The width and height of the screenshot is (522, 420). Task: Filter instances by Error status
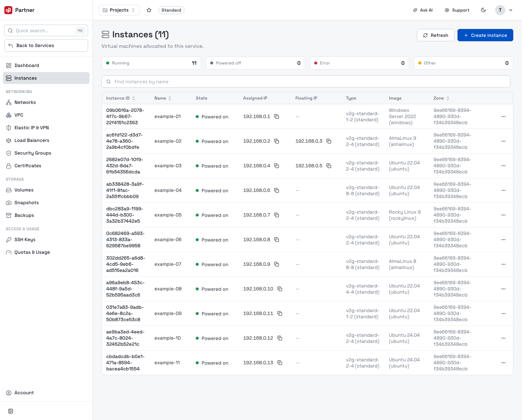359,63
